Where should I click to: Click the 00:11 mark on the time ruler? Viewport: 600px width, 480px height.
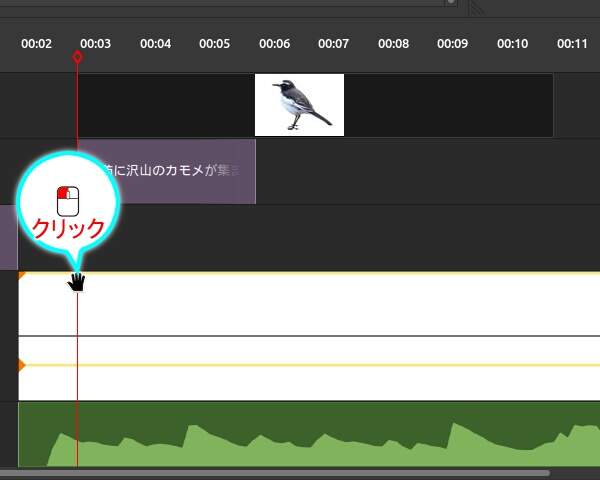click(x=572, y=44)
